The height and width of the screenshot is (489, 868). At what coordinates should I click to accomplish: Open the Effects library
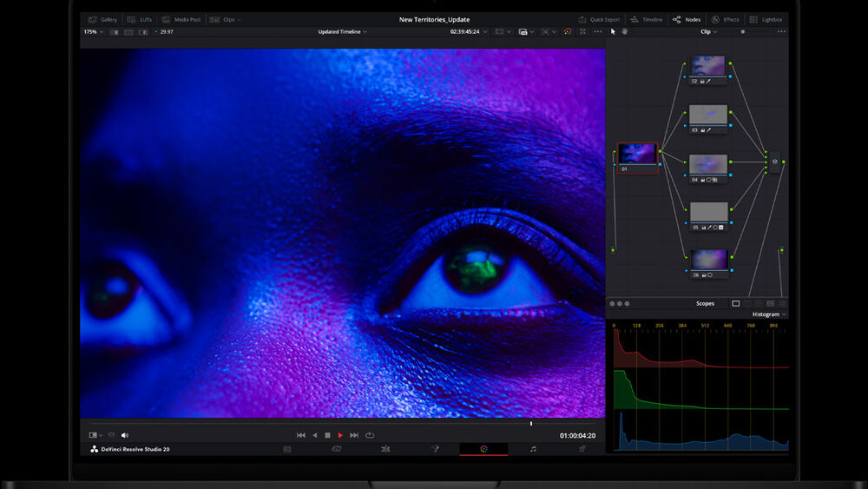[x=726, y=19]
